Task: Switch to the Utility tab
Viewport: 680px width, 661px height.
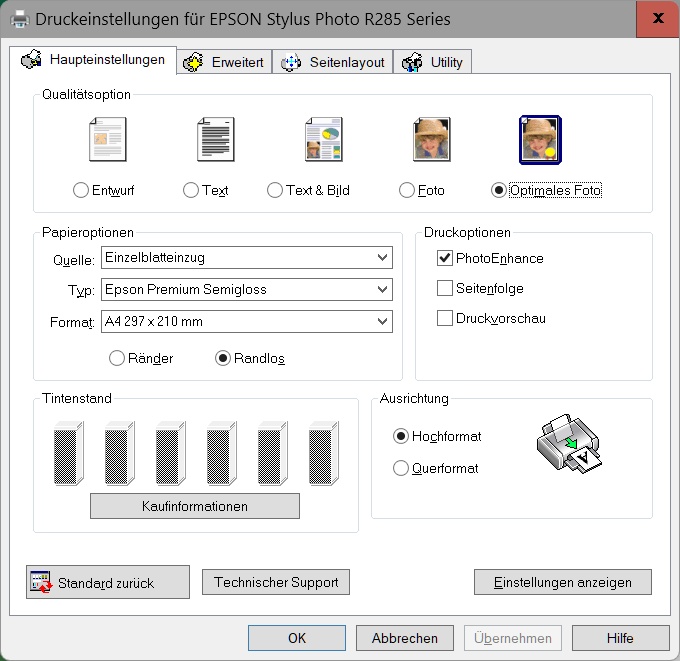Action: (433, 62)
